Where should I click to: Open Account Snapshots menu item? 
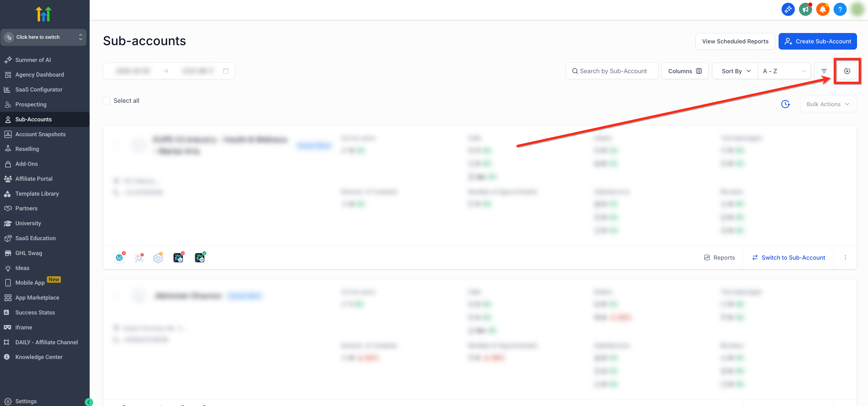pyautogui.click(x=40, y=134)
